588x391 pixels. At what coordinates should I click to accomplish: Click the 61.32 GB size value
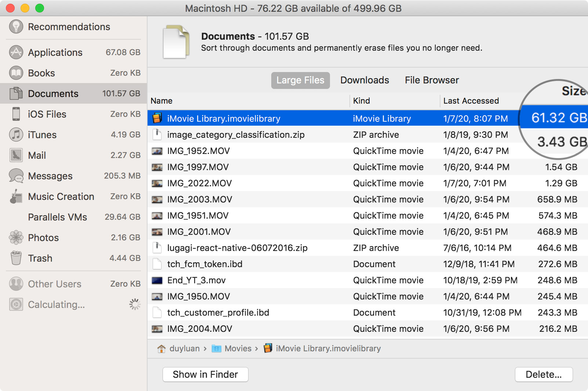pos(559,118)
